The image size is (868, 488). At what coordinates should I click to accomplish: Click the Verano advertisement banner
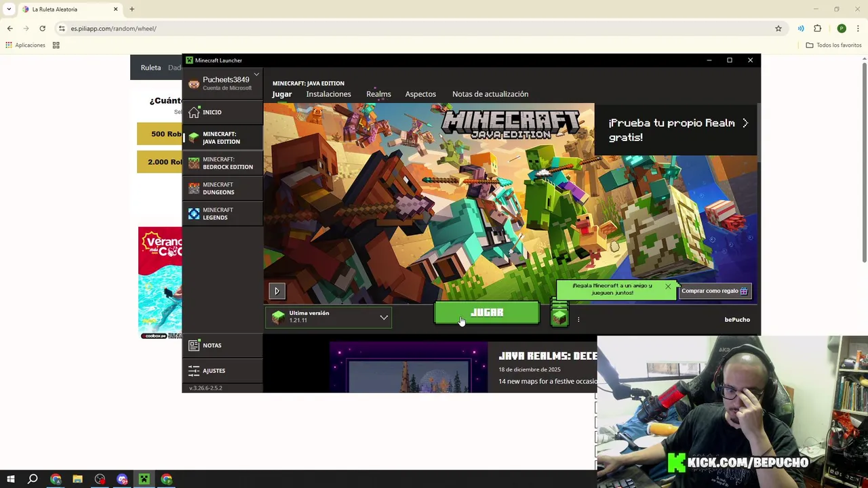tap(160, 283)
